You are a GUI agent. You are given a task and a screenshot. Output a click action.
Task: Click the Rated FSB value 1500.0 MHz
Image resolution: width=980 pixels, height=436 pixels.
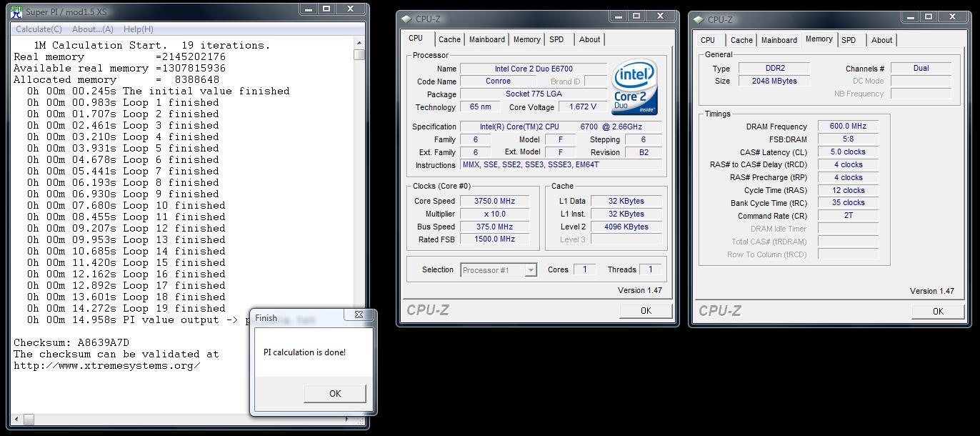pos(495,239)
